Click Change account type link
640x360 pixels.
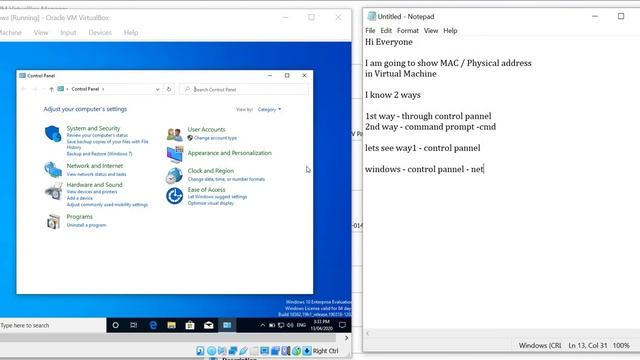(x=216, y=138)
